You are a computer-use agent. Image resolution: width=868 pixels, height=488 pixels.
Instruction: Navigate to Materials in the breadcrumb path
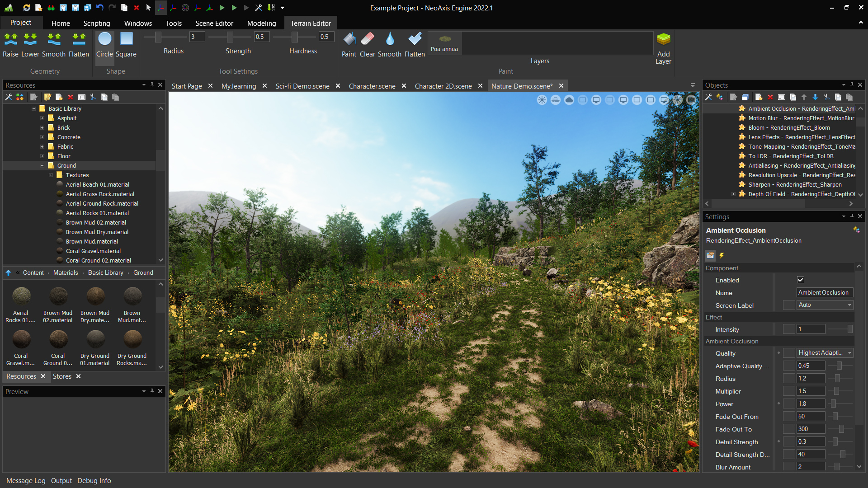[x=66, y=273]
